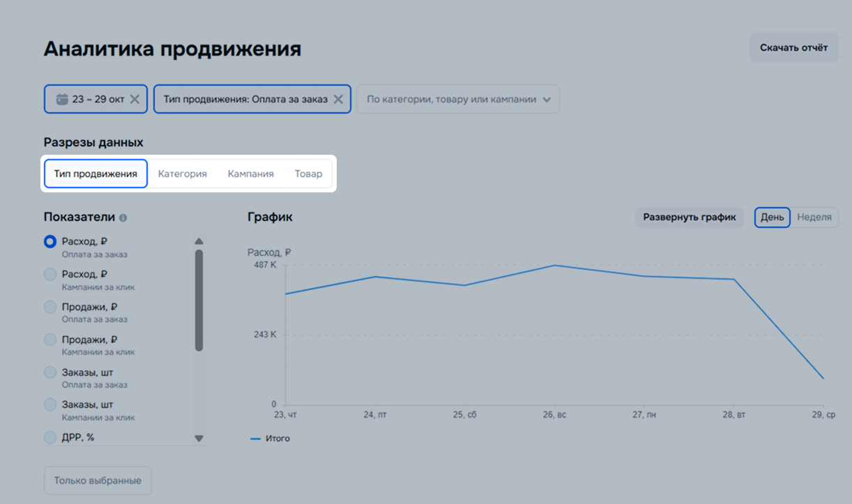
Task: Expand the chart with Развернуть график
Action: (x=689, y=217)
